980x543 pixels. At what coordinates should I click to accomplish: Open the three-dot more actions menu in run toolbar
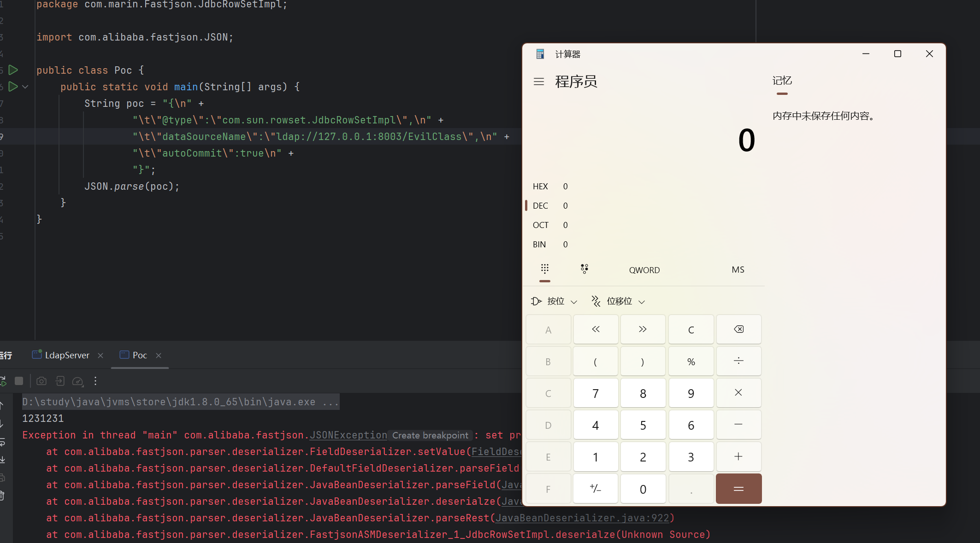pyautogui.click(x=95, y=381)
